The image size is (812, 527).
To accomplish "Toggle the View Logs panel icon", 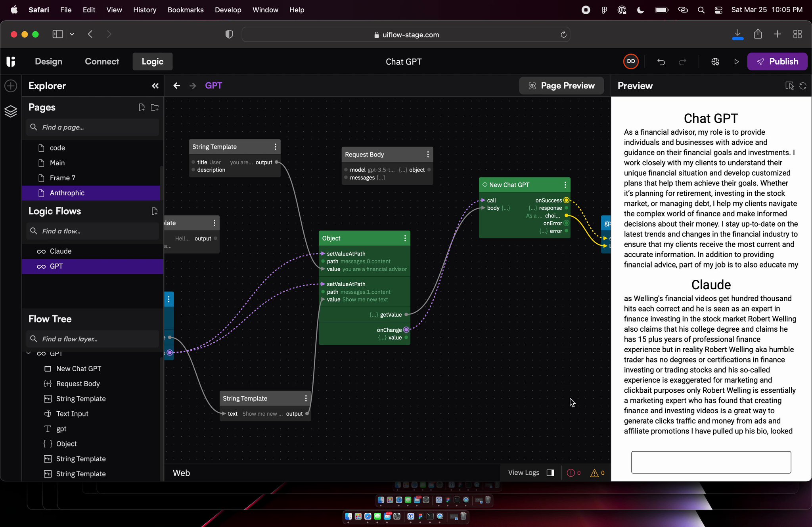I will pos(550,473).
